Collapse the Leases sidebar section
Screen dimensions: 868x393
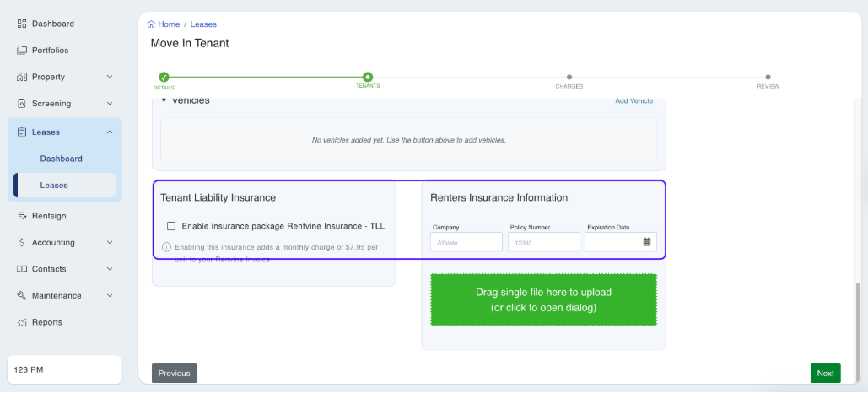pyautogui.click(x=109, y=132)
